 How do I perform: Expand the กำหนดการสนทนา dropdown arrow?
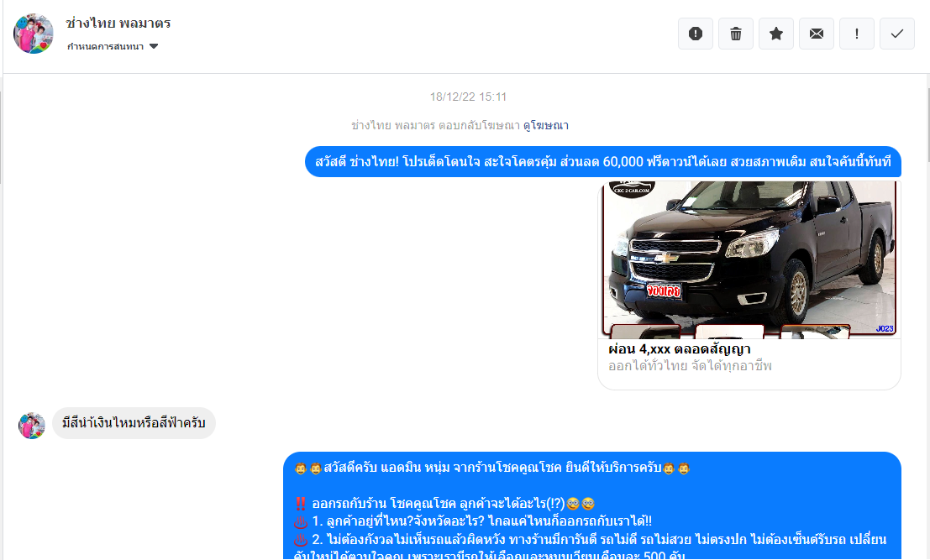[x=154, y=47]
